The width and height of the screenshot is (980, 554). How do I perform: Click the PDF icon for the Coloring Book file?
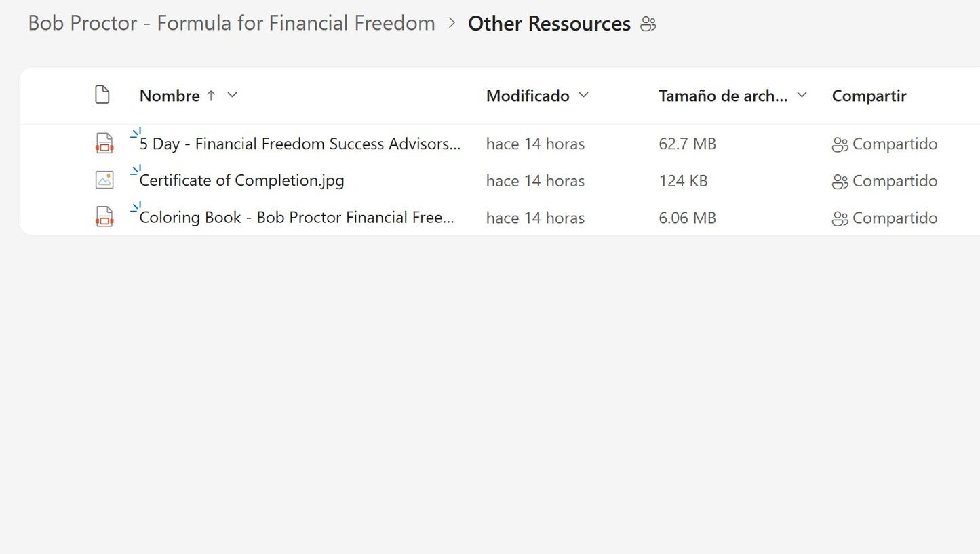click(104, 217)
